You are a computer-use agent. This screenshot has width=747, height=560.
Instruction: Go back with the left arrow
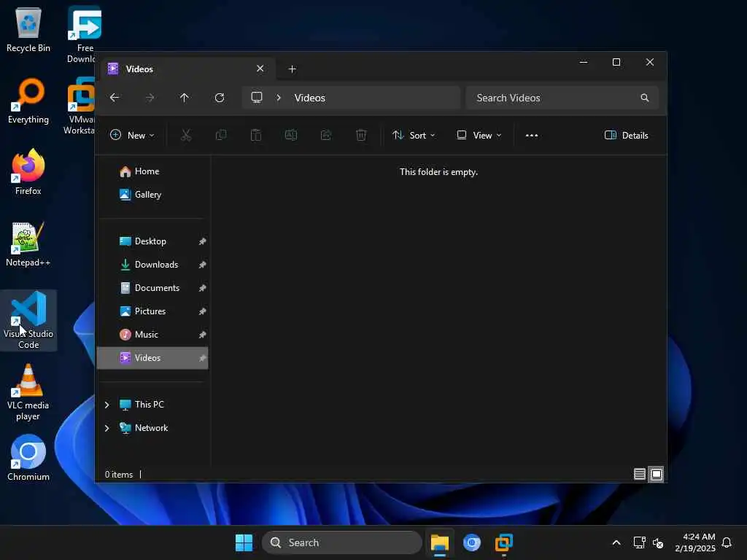pos(115,98)
